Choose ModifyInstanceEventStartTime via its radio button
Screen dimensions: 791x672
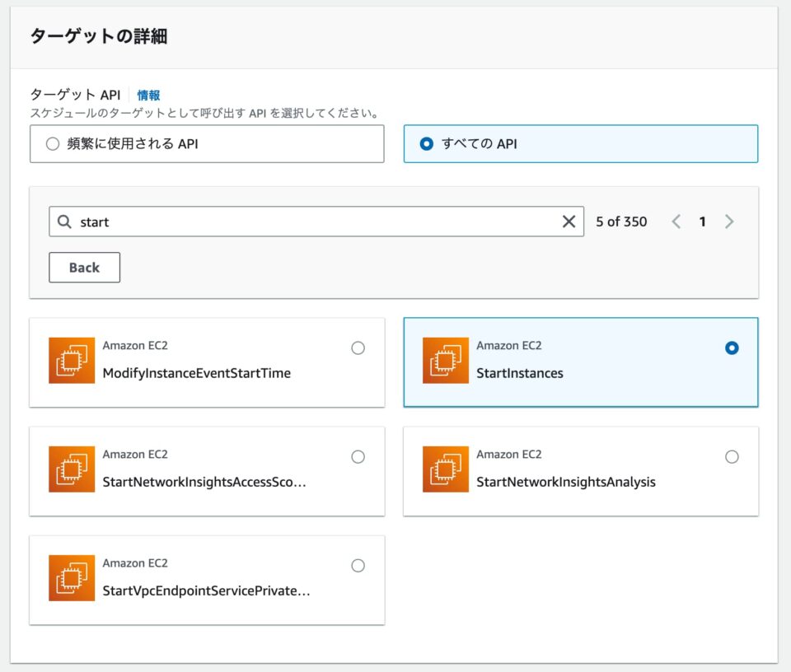pyautogui.click(x=358, y=348)
